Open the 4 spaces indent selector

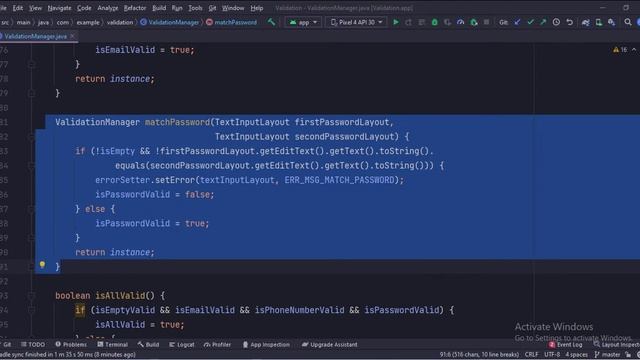(576, 354)
